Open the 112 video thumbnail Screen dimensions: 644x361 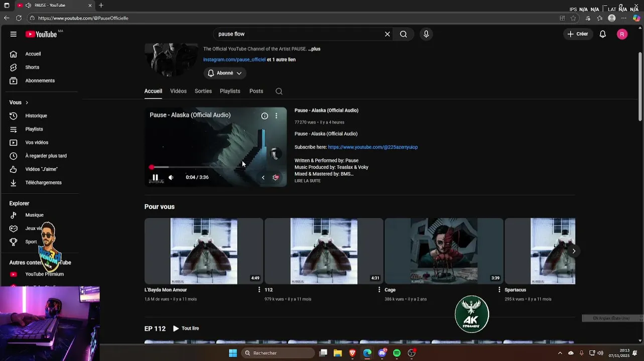pyautogui.click(x=324, y=251)
